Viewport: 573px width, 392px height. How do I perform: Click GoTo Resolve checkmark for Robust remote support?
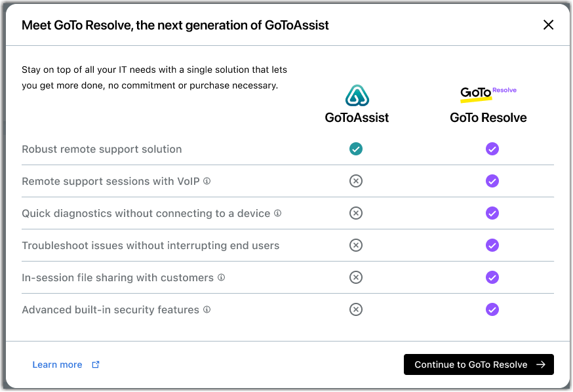point(492,149)
